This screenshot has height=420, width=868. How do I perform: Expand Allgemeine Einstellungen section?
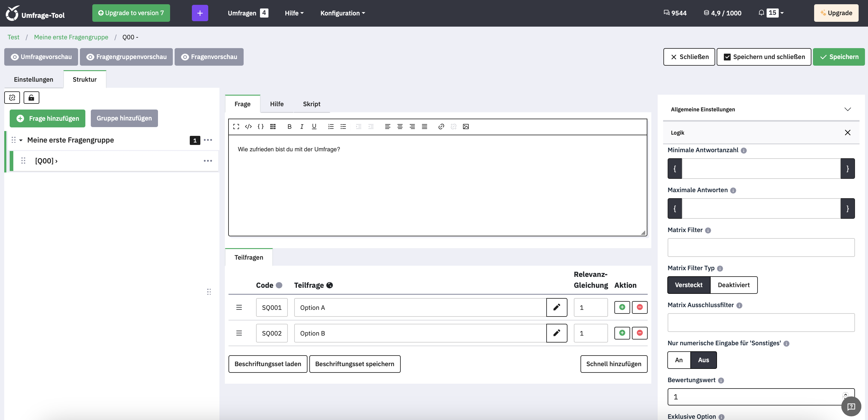761,110
